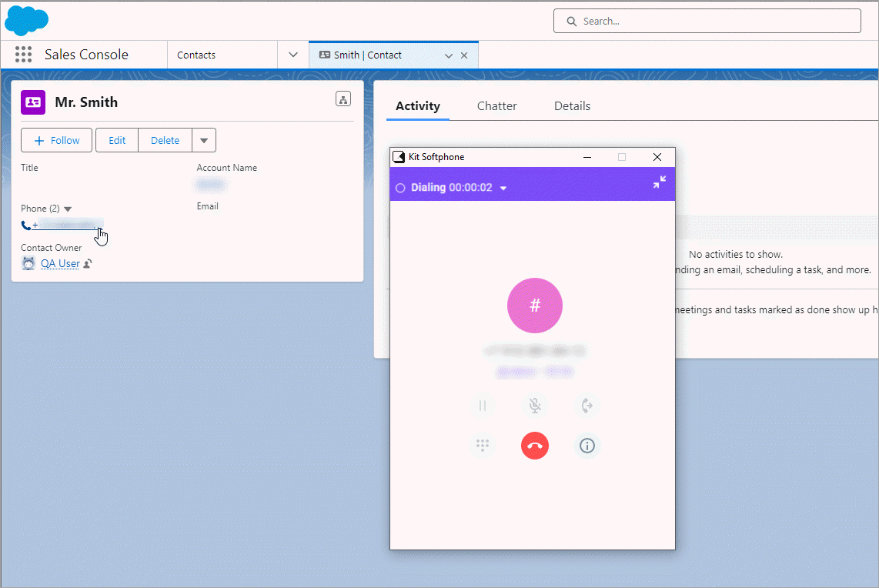Click the purple contact record icon
Viewport: 879px width, 588px height.
[33, 102]
